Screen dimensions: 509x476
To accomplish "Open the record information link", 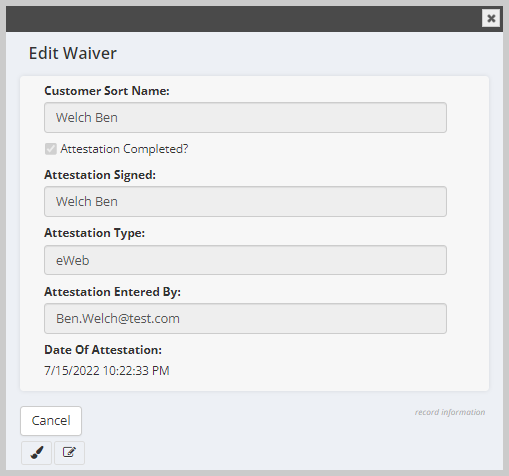I will click(450, 412).
